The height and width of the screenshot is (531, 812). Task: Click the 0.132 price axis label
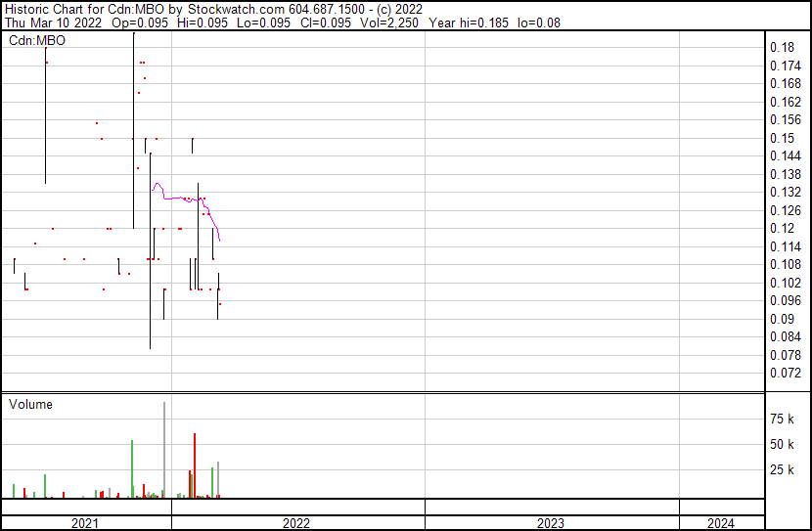coord(785,192)
